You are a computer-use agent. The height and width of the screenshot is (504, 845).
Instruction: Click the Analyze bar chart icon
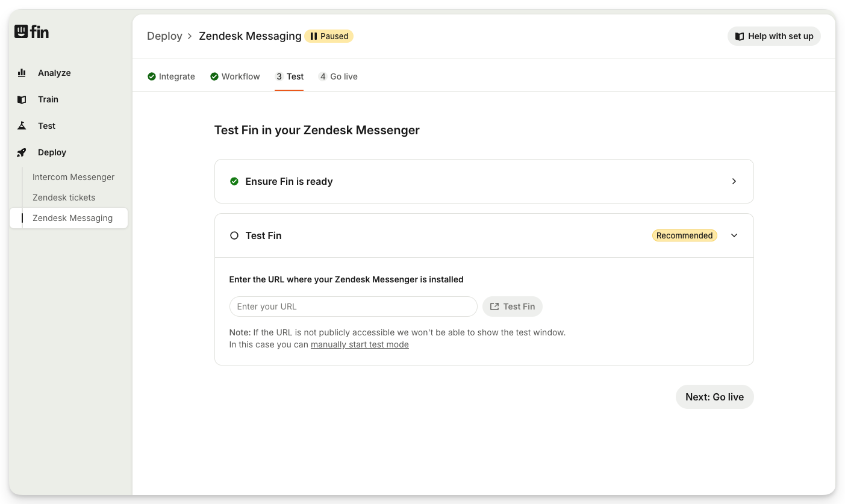pyautogui.click(x=22, y=73)
